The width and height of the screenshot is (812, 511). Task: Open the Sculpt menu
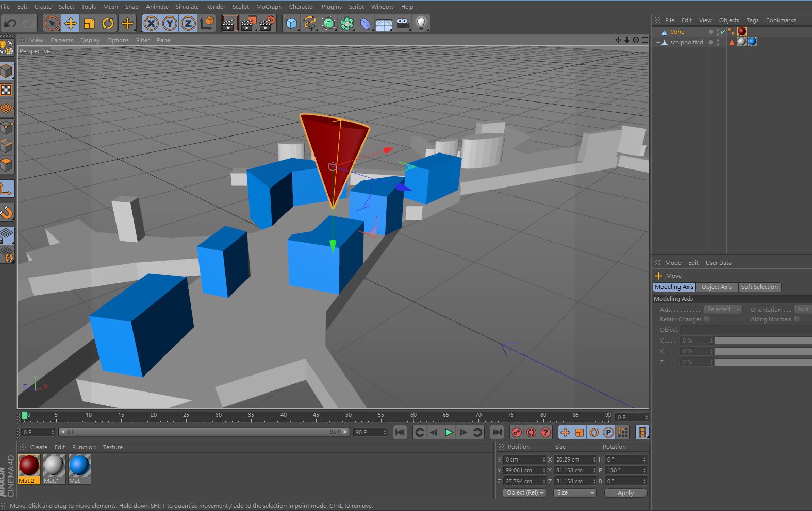(241, 7)
